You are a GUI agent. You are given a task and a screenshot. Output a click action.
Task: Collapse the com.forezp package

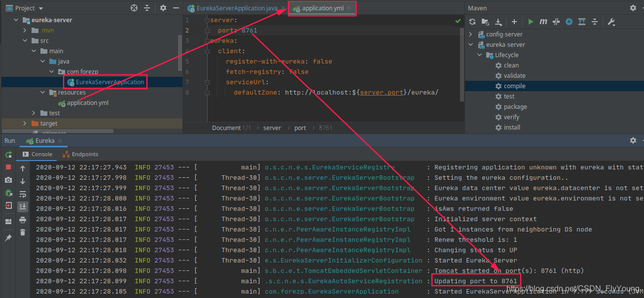(51, 72)
